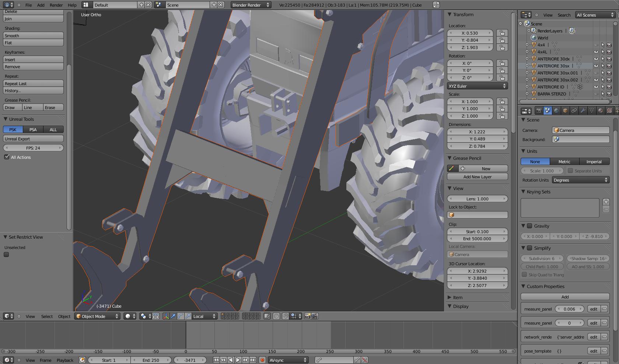Lock the Rotation Y value
Screen dimensions: 619x364
(502, 70)
